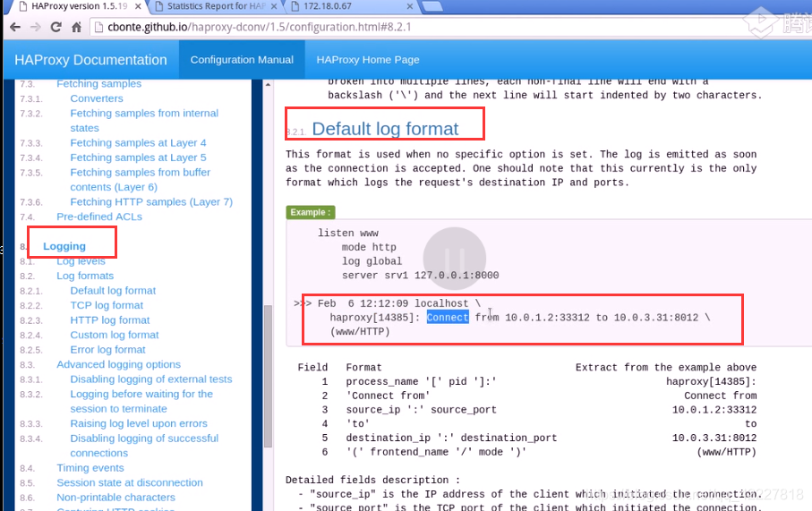
Task: Click the Default log format section heading
Action: coord(385,128)
